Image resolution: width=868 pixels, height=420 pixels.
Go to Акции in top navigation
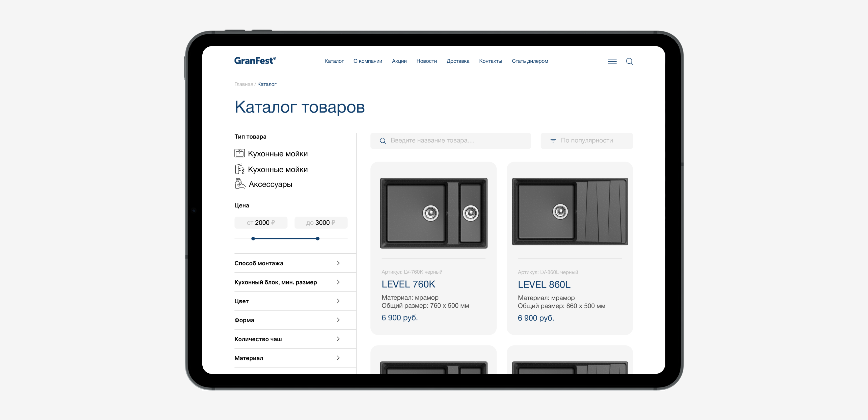pos(399,61)
